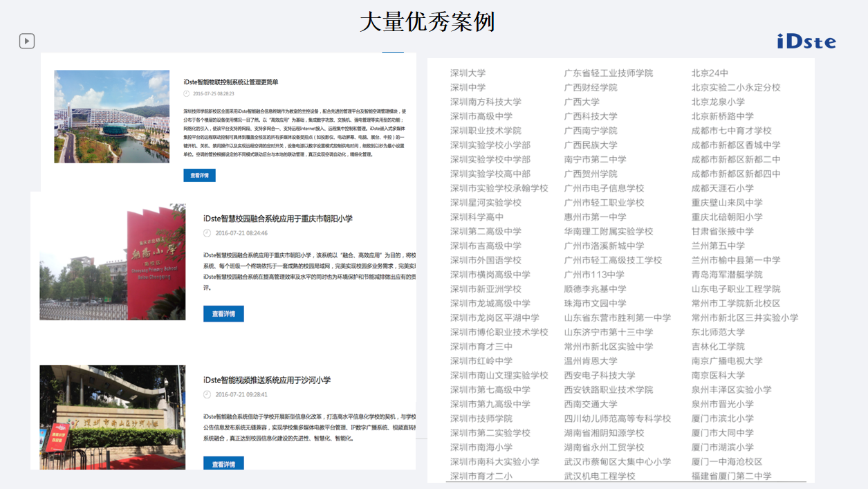Open 查看详情 for the 智能物联控制系统 article
The image size is (868, 489).
(x=199, y=176)
